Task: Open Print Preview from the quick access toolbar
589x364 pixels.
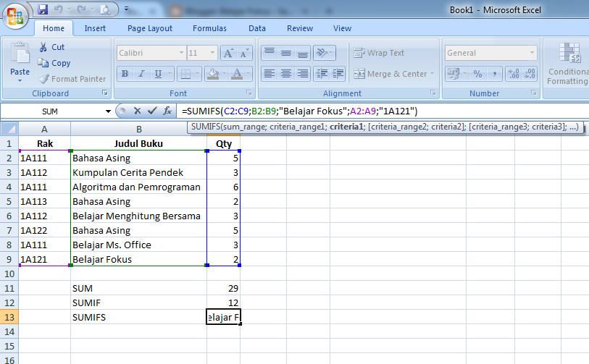Action: click(x=105, y=9)
